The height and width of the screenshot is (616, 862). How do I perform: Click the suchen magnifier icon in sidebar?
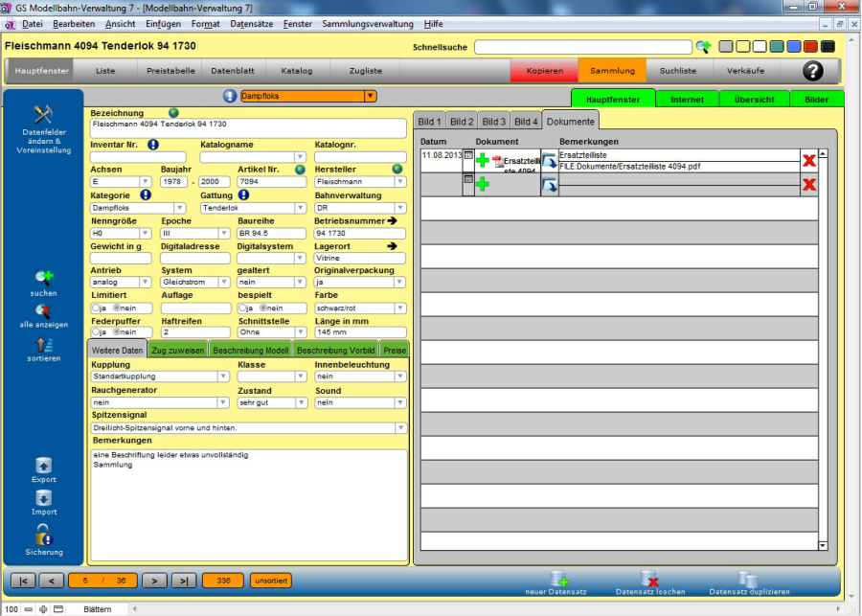43,278
